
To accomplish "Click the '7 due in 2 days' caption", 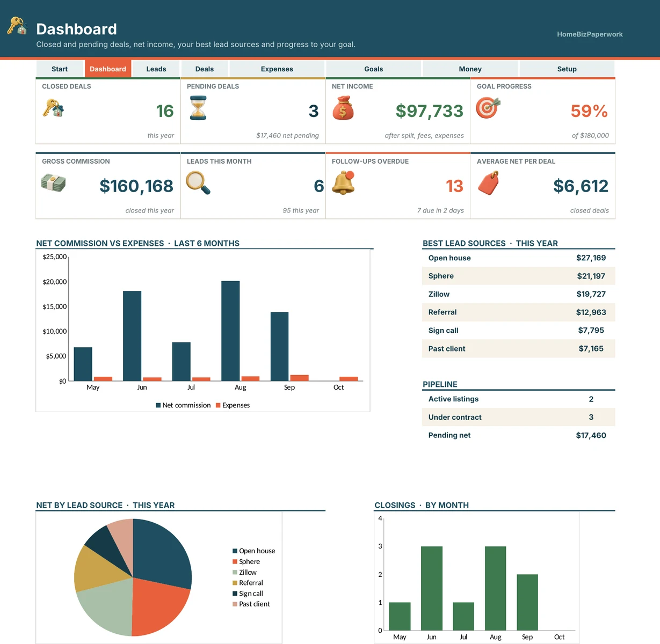I will click(x=440, y=211).
